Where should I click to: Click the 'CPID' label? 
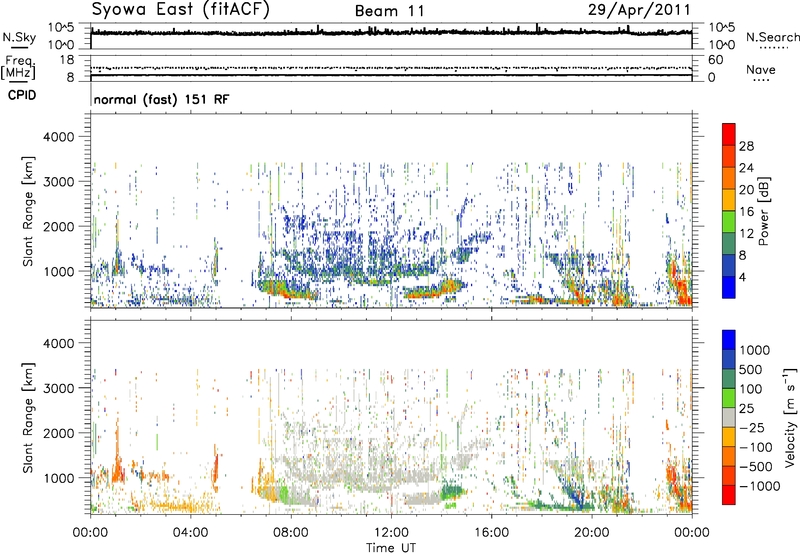[x=22, y=95]
